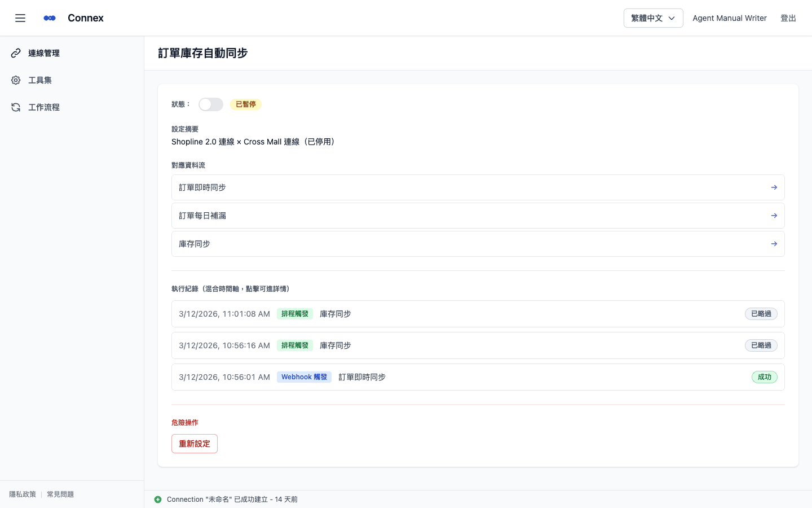Click the sync icon beside 工作流程
Screen dimensions: 812x508
16,107
